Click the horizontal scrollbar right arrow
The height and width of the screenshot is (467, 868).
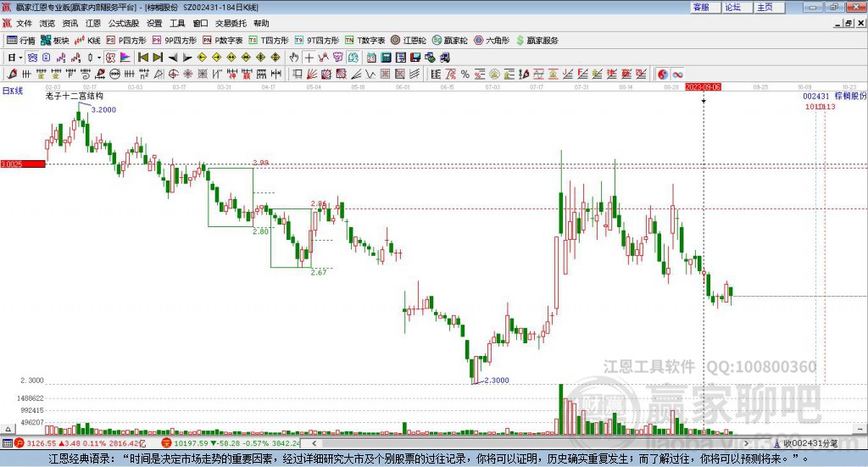point(746,443)
